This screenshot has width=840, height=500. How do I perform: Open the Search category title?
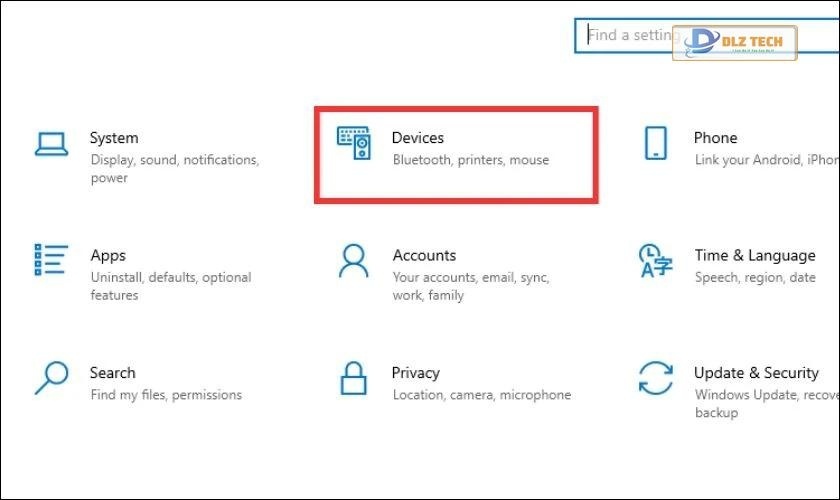(x=112, y=373)
